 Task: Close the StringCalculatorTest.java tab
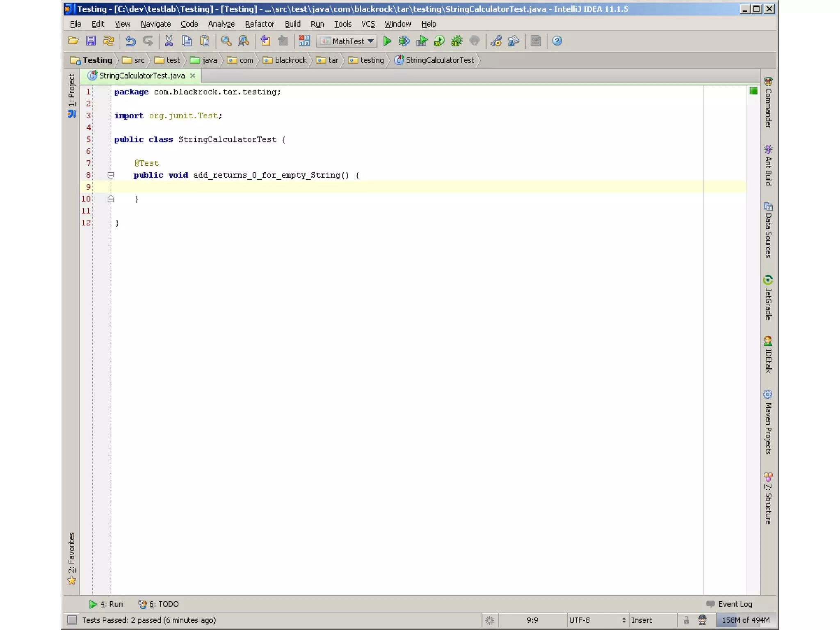pyautogui.click(x=193, y=76)
